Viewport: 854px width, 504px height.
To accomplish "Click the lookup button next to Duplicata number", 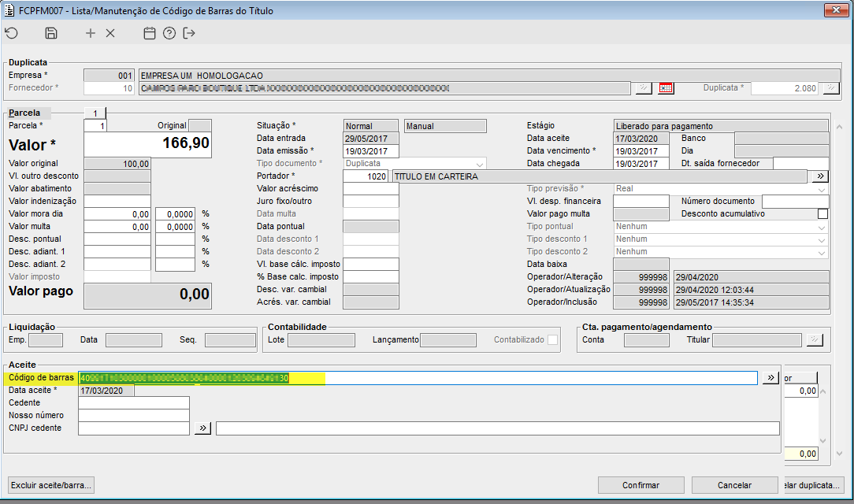I will pos(830,88).
